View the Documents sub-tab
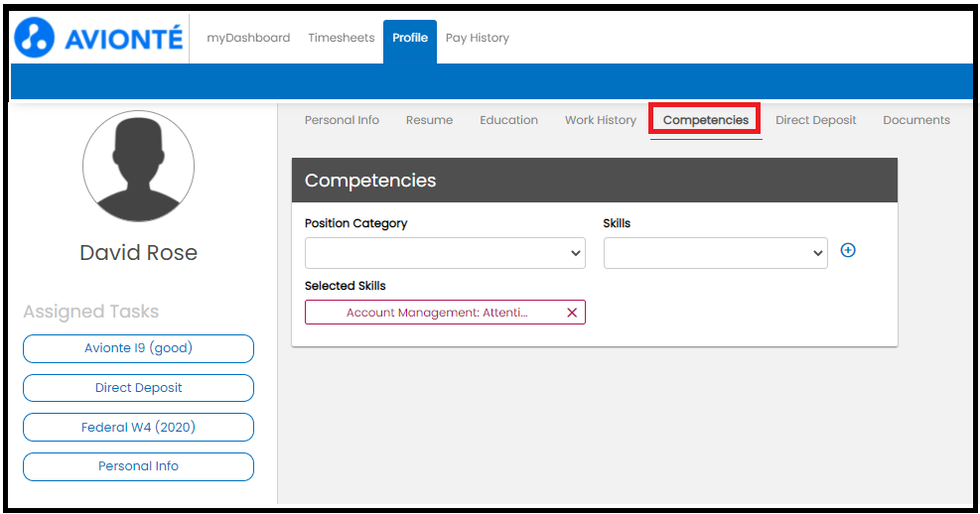980x514 pixels. [x=916, y=120]
